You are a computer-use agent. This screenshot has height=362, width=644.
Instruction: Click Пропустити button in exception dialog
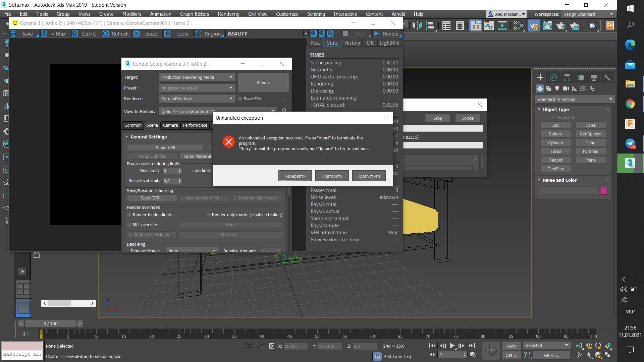click(x=369, y=176)
